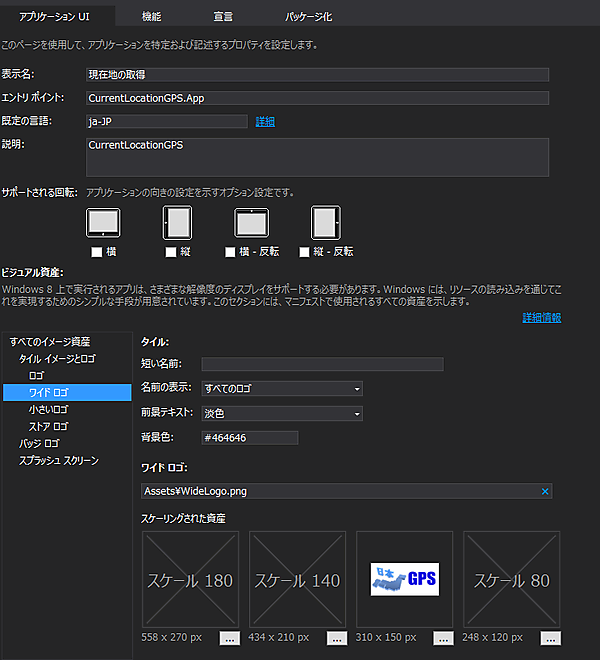This screenshot has width=600, height=660.
Task: Open the 詳細情報 link for visual assets
Action: 541,318
